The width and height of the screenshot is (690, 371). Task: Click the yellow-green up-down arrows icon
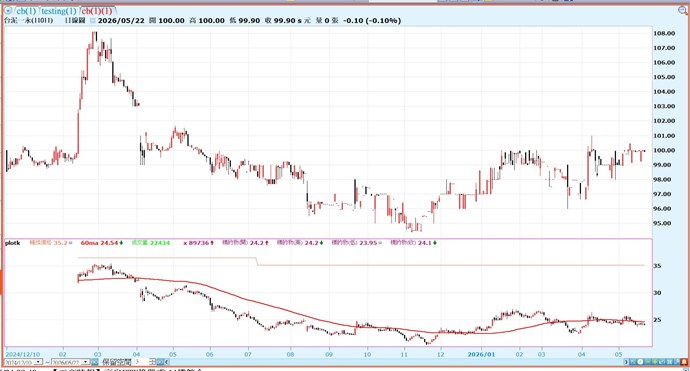tap(655, 362)
